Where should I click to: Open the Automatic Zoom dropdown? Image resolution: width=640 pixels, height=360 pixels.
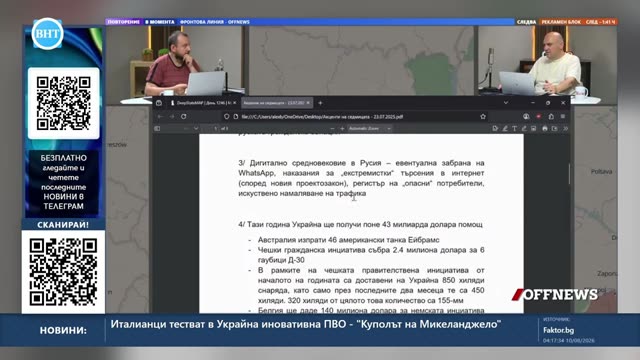click(x=370, y=129)
